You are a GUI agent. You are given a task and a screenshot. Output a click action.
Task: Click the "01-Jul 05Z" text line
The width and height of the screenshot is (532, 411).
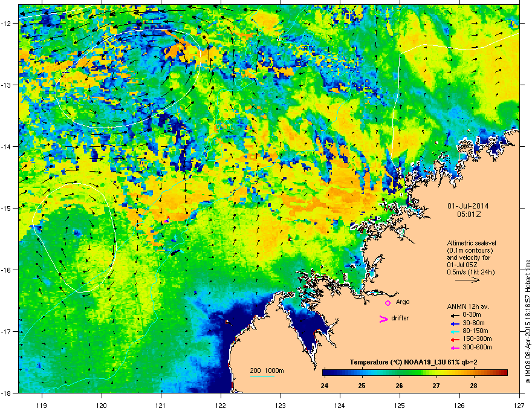pyautogui.click(x=461, y=265)
